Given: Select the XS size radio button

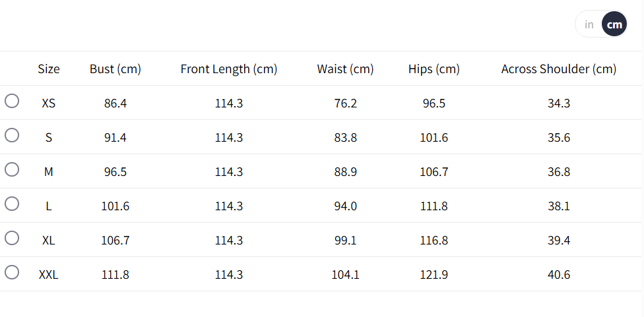Looking at the screenshot, I should point(12,101).
